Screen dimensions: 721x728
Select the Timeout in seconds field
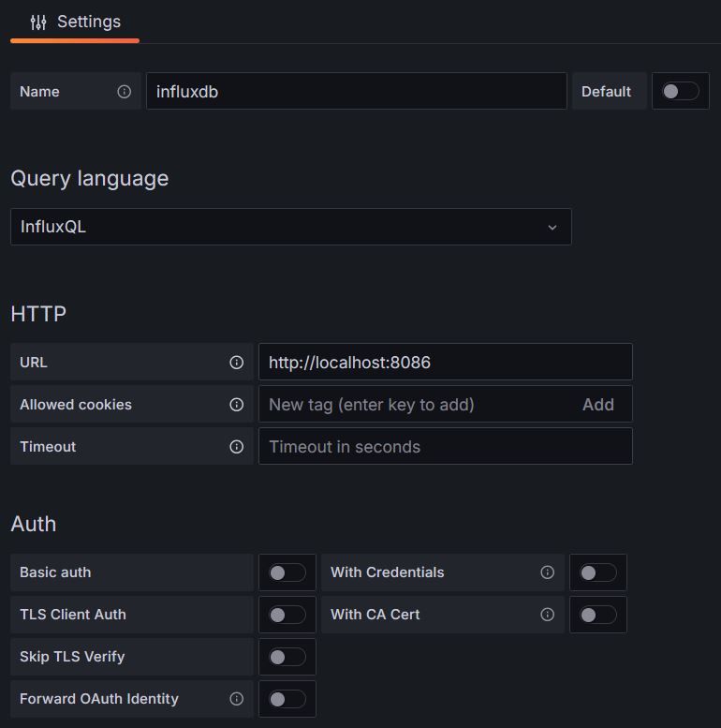[445, 447]
